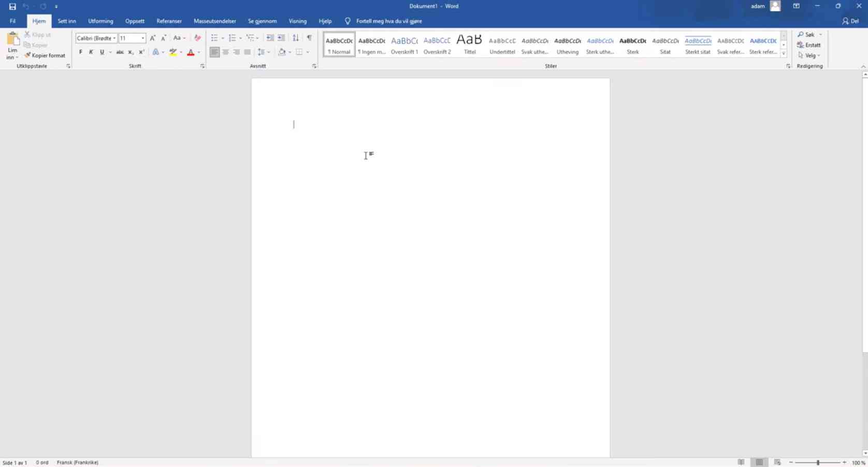
Task: Start a numbered list
Action: 232,38
